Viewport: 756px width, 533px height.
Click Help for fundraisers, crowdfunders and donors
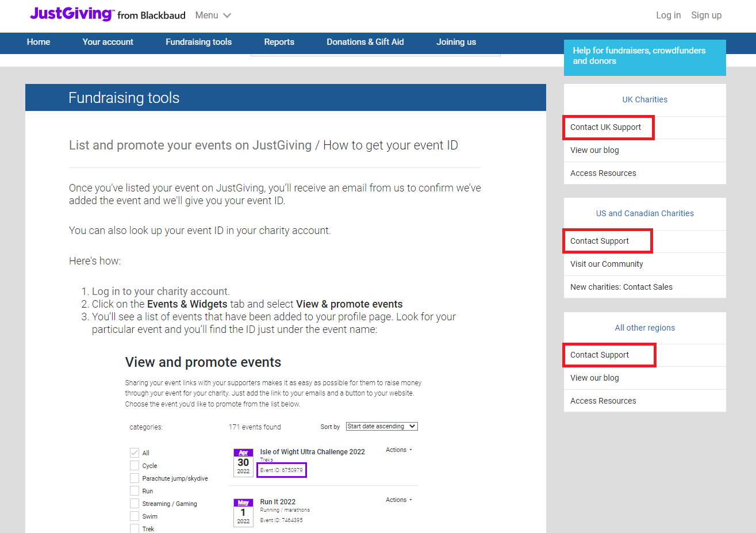point(644,57)
